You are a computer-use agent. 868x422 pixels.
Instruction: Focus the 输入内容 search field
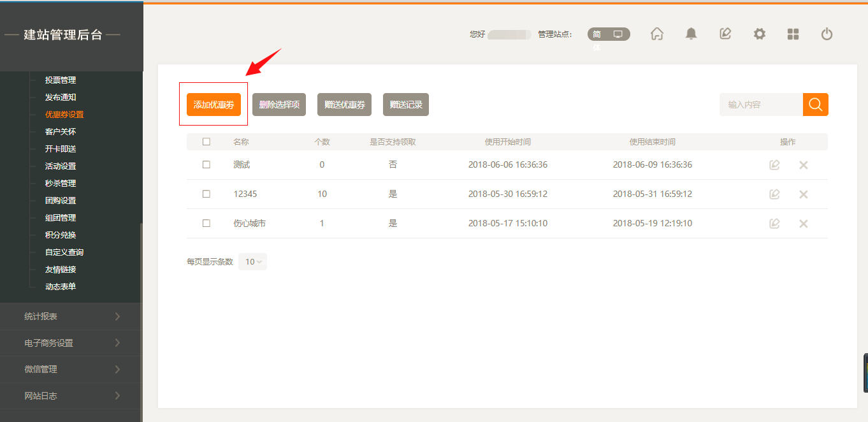760,105
